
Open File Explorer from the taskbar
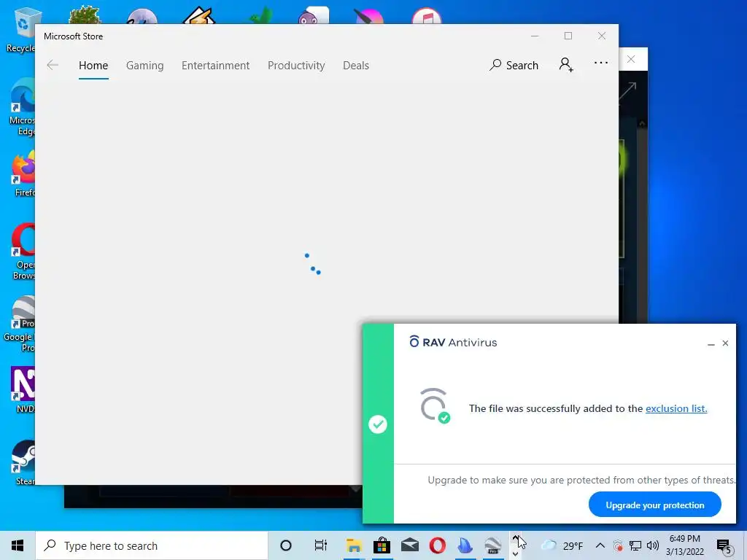pyautogui.click(x=354, y=545)
